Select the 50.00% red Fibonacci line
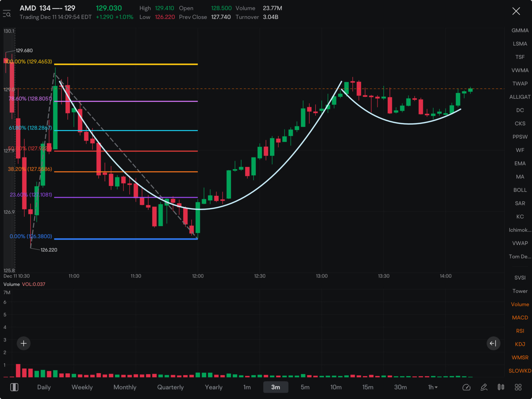Screen dimensions: 532x399 tap(126, 151)
